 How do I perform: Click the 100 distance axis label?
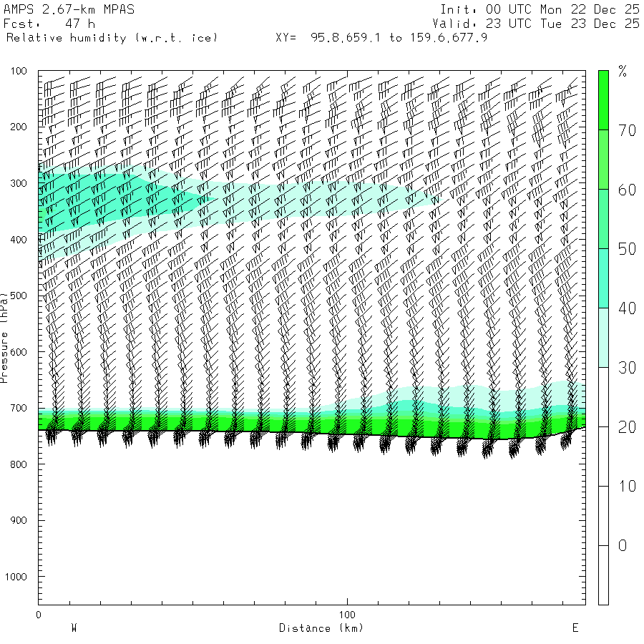347,615
